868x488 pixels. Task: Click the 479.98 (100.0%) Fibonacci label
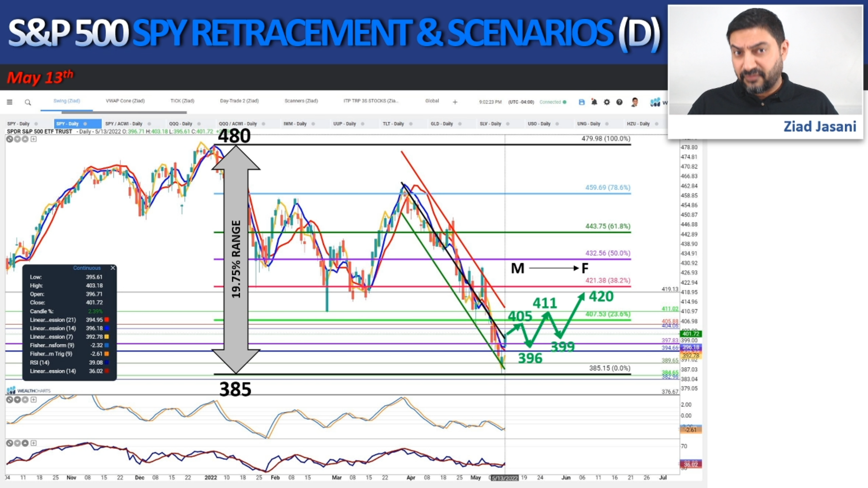[606, 139]
